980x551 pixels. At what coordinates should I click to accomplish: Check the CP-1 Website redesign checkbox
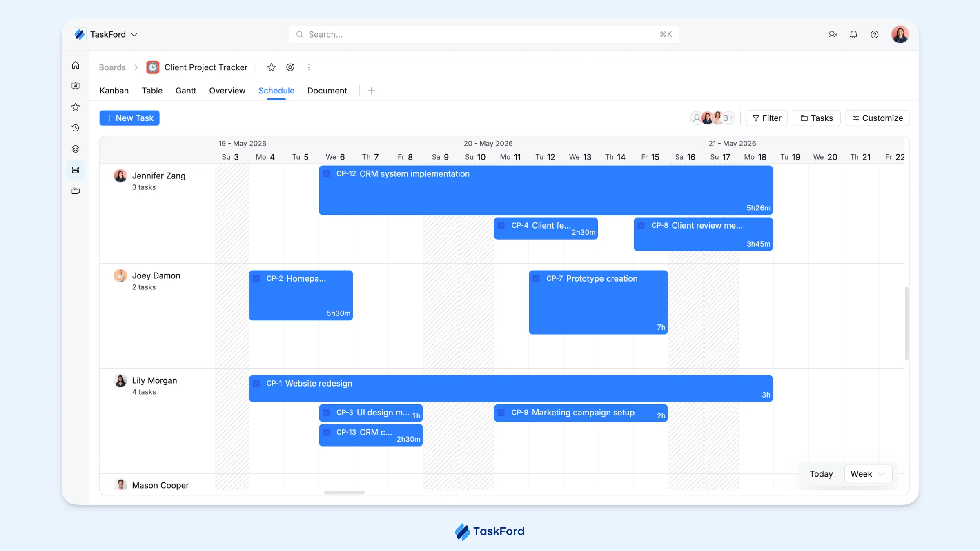pyautogui.click(x=256, y=384)
